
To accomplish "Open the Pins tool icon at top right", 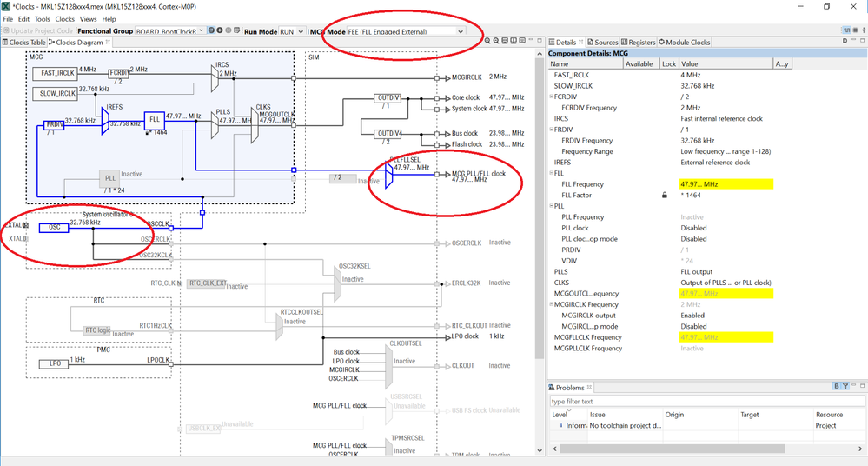I will click(x=855, y=30).
